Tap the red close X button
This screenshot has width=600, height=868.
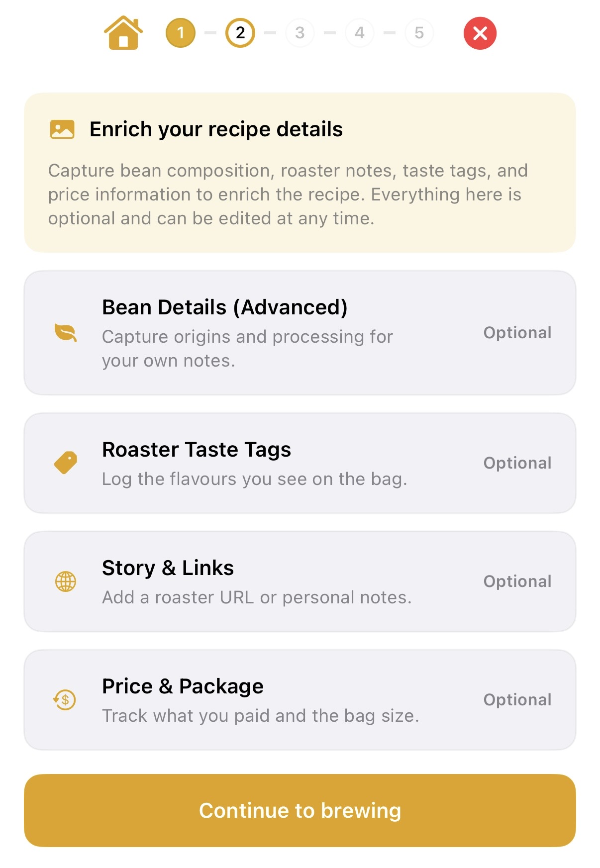click(x=480, y=33)
